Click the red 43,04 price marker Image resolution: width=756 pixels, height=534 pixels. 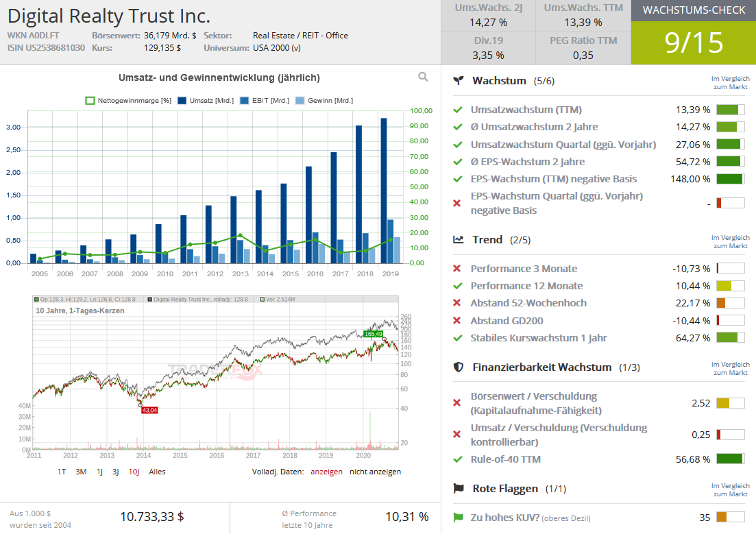click(x=149, y=411)
